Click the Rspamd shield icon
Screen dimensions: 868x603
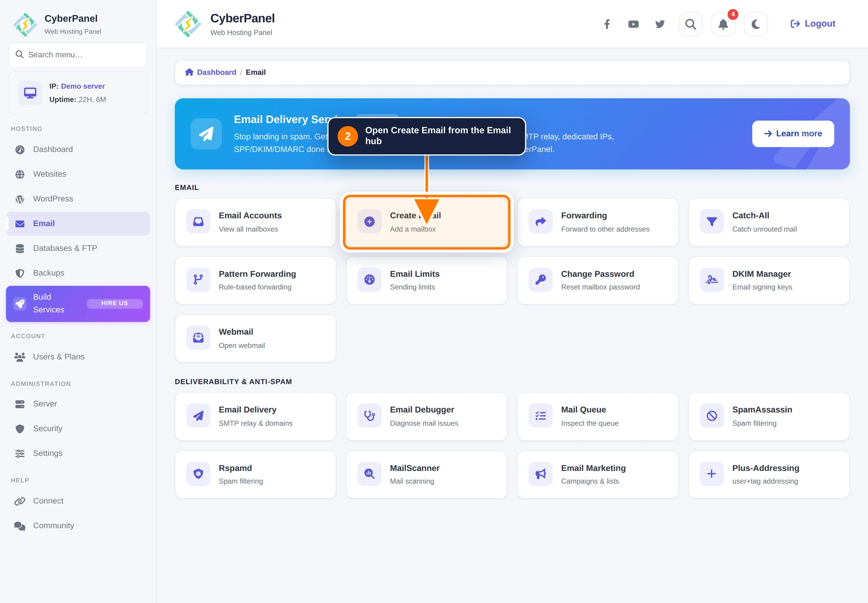[198, 474]
